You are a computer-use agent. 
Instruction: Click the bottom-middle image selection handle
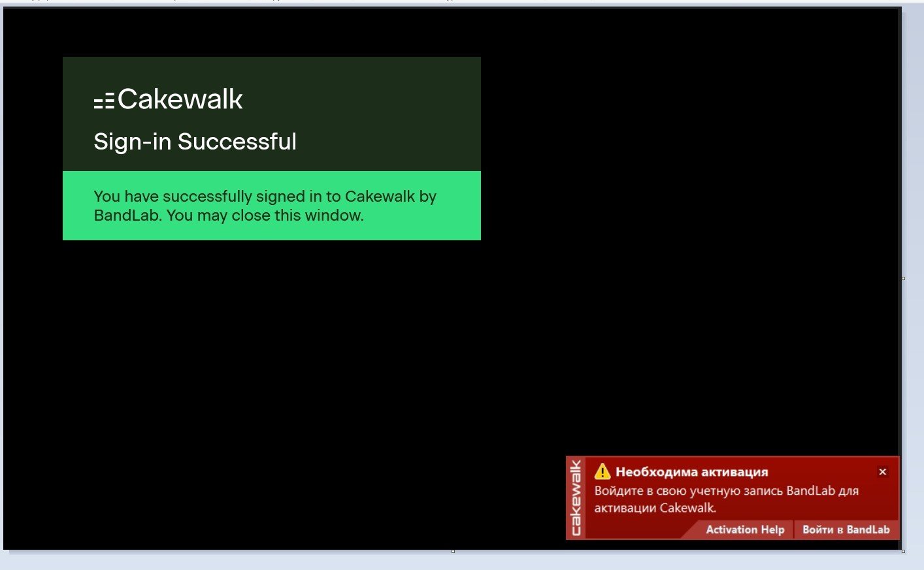453,551
